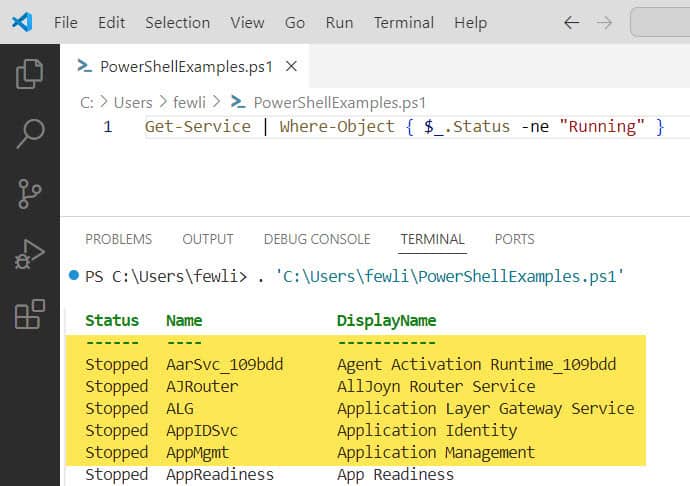Click Where-Object in the code editor

pos(337,127)
